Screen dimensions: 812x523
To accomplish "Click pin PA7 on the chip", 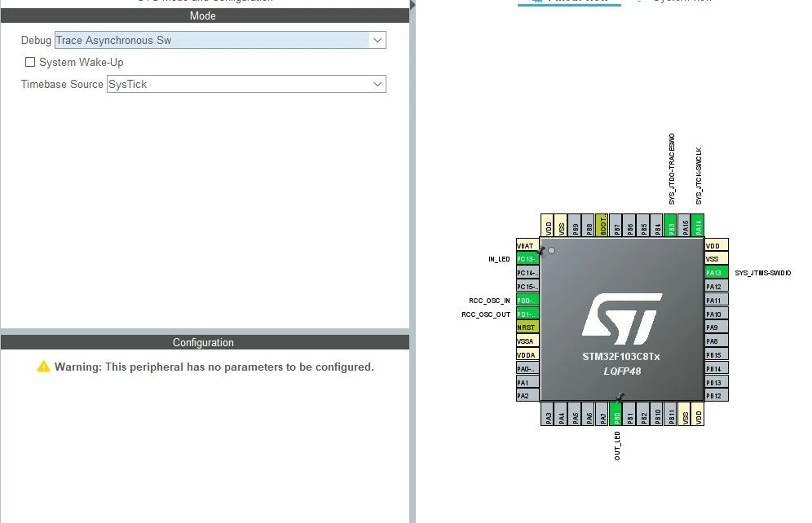I will (602, 415).
